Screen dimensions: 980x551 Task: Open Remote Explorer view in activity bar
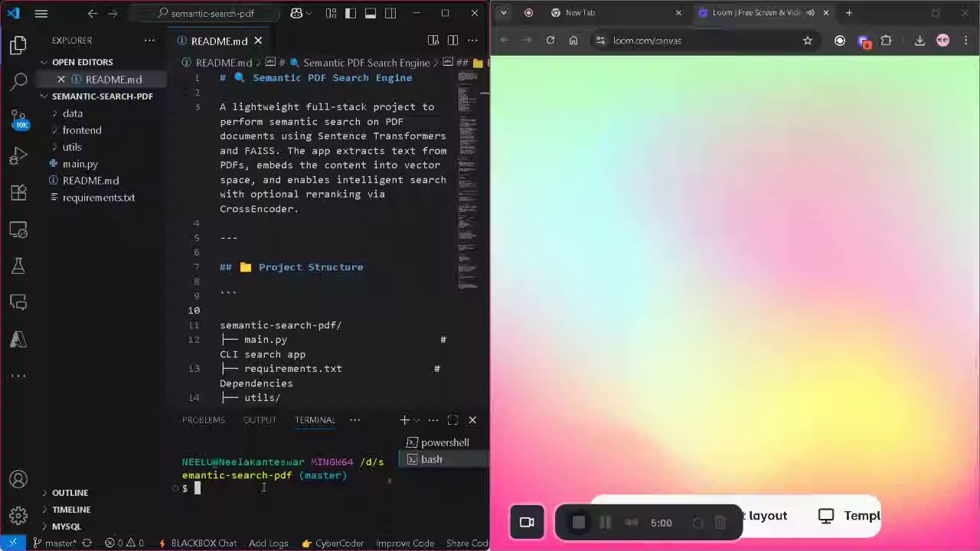coord(18,230)
